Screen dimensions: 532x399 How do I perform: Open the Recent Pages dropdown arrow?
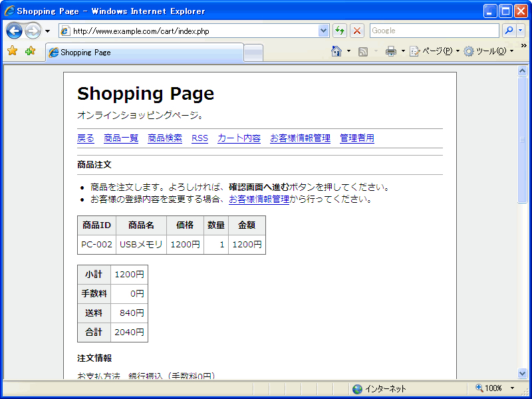pos(47,31)
